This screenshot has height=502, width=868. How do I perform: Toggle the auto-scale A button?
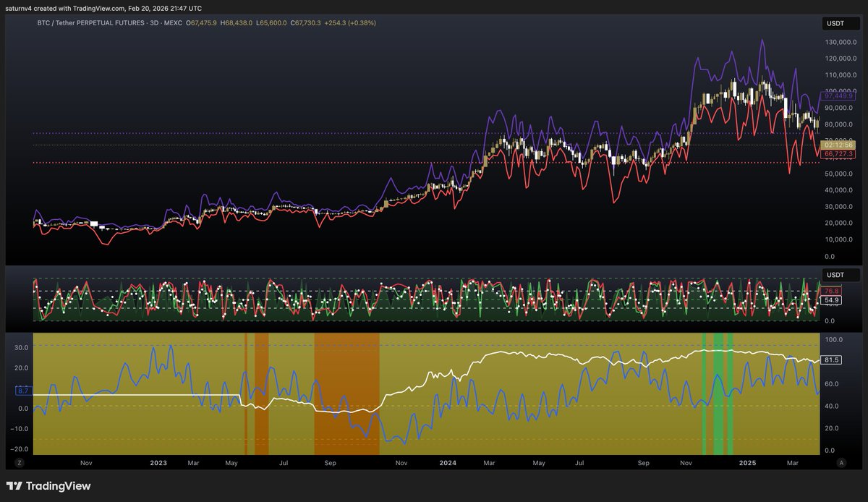coord(841,461)
